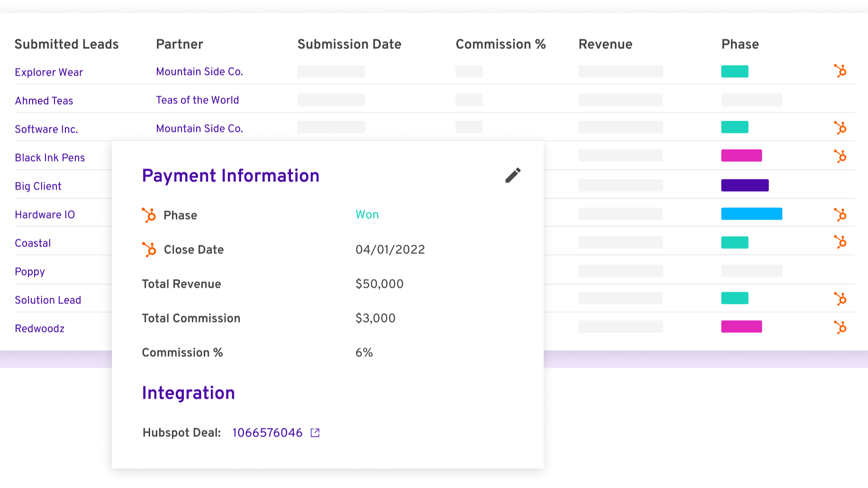Open Mountain Side Co. partner in Explorer Wear row
This screenshot has height=488, width=868.
pos(199,71)
